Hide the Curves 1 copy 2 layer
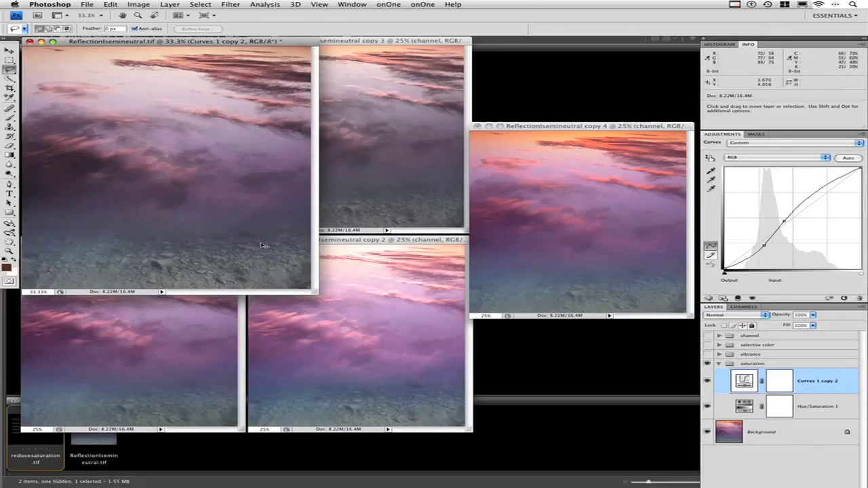The height and width of the screenshot is (488, 868). [708, 381]
